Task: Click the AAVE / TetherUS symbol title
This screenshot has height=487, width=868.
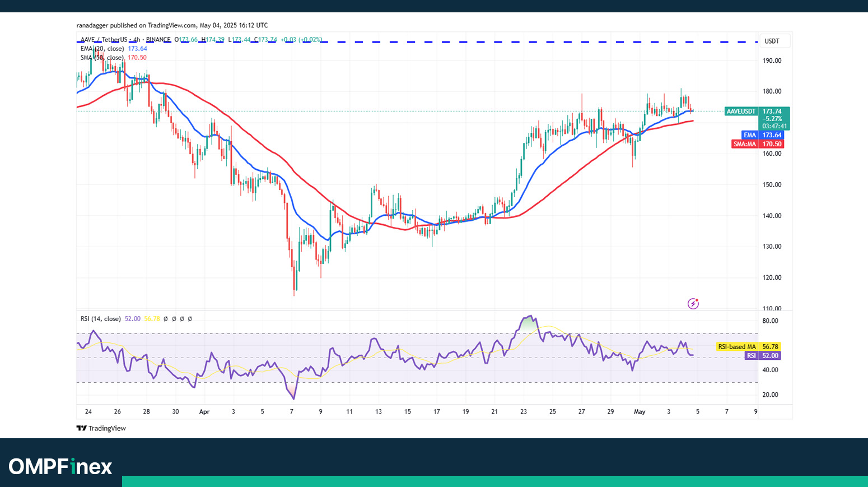Action: 103,40
